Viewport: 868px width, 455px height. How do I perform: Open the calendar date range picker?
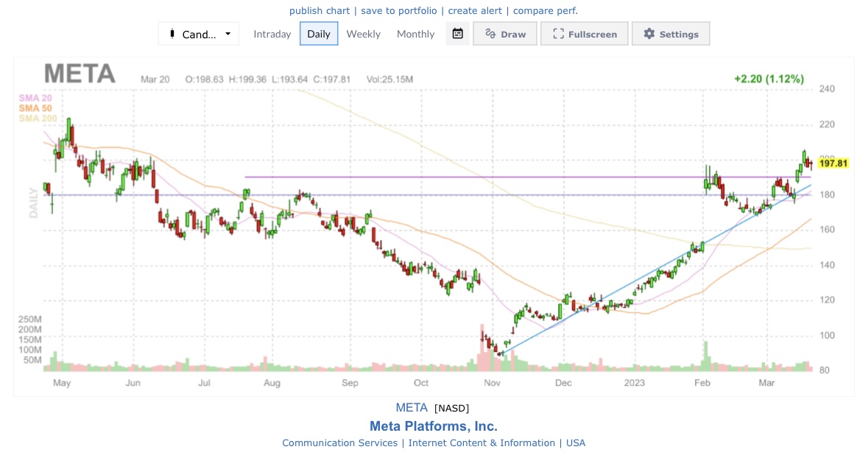pyautogui.click(x=458, y=34)
